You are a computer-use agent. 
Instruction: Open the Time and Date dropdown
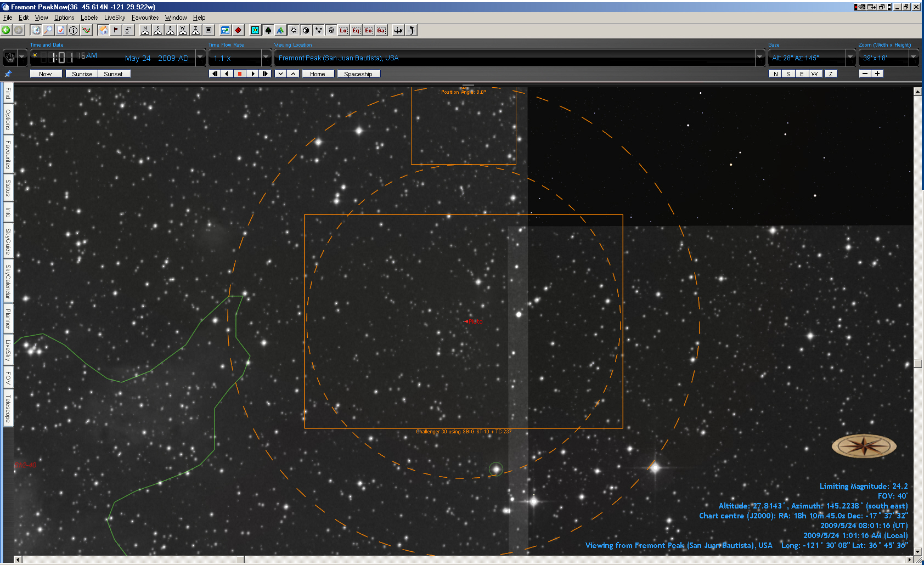(x=200, y=58)
